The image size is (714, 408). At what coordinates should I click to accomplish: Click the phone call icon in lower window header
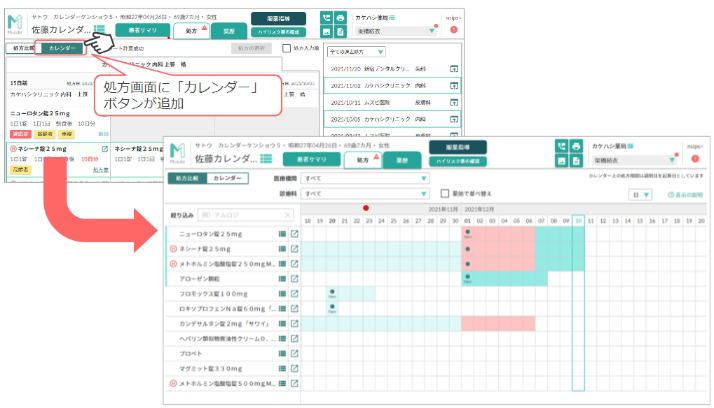(561, 147)
